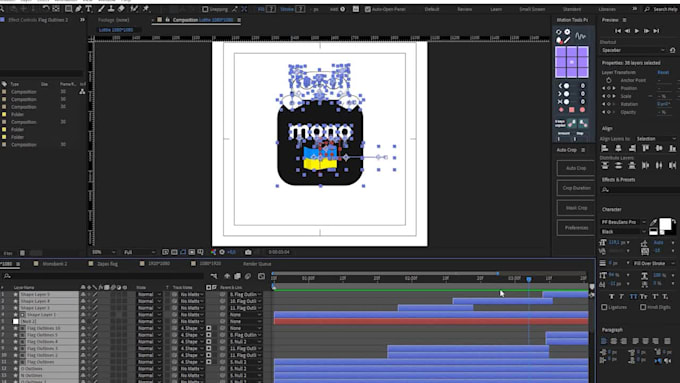Screen dimensions: 680x383
Task: Switch to Small Screen workspace
Action: click(532, 9)
